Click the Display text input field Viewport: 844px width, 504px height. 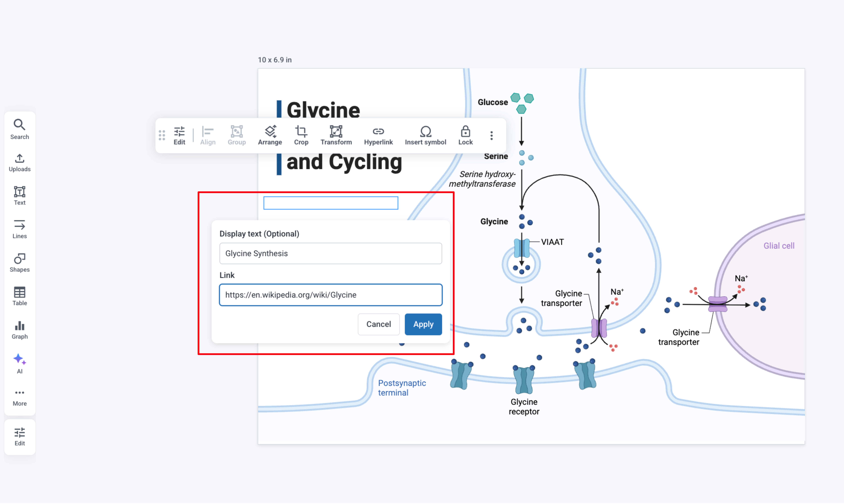[x=330, y=253]
